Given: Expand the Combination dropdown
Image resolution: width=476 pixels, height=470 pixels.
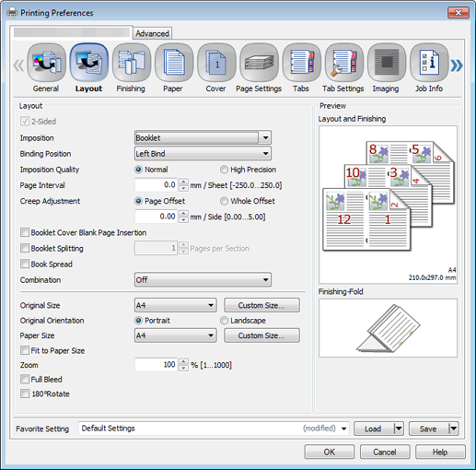Looking at the screenshot, I should point(203,279).
